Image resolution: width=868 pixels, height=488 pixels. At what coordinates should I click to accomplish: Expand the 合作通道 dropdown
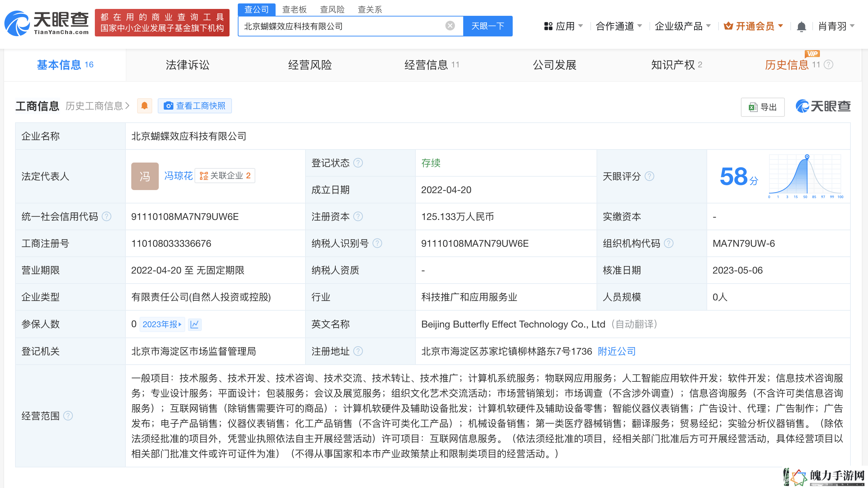(619, 26)
